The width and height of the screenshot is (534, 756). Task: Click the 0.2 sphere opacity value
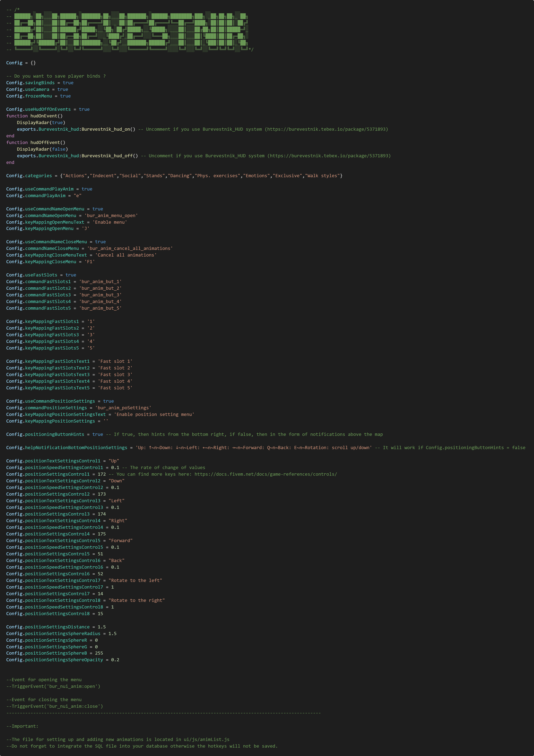tap(115, 660)
